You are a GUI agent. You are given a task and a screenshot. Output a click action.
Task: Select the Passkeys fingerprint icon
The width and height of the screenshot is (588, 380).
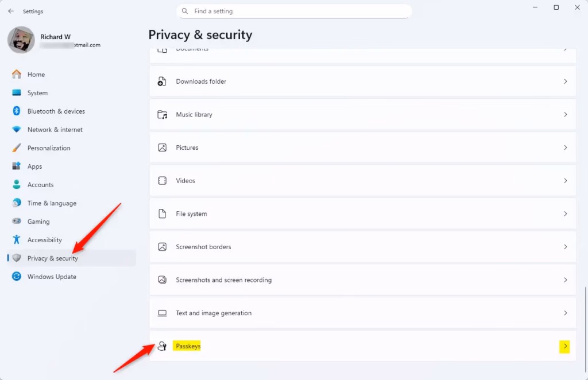tap(161, 346)
